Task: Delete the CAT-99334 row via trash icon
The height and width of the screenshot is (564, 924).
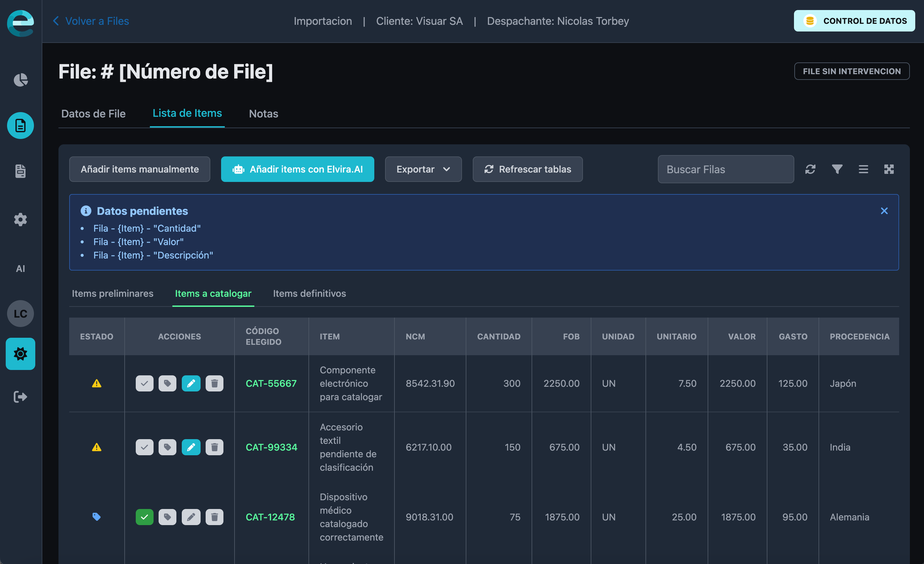Action: click(214, 447)
